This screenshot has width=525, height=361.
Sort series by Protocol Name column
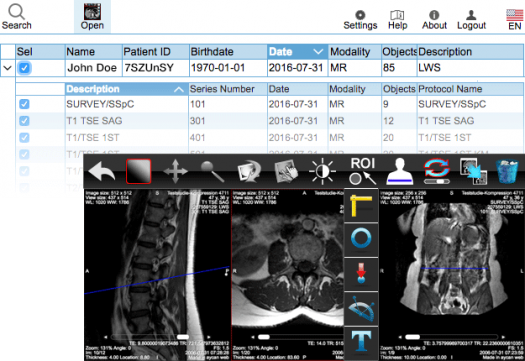coord(470,89)
